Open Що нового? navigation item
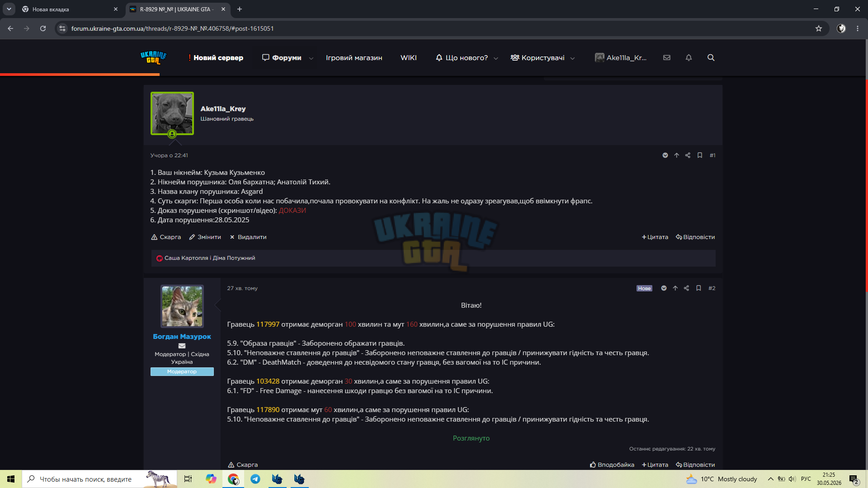The image size is (868, 488). 462,57
